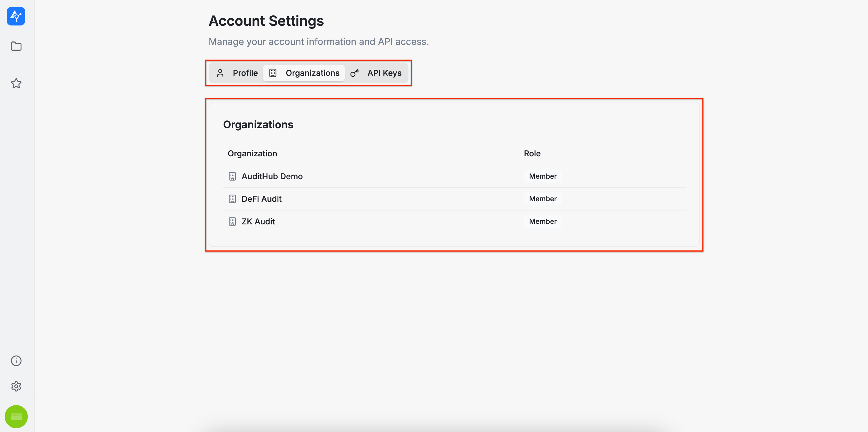Click the green user avatar
The height and width of the screenshot is (432, 868).
coord(16,417)
